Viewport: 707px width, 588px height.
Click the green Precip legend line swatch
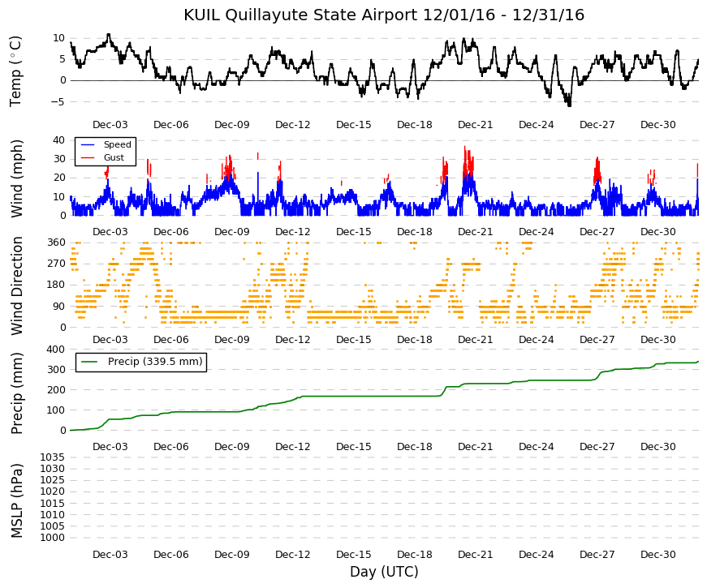89,362
